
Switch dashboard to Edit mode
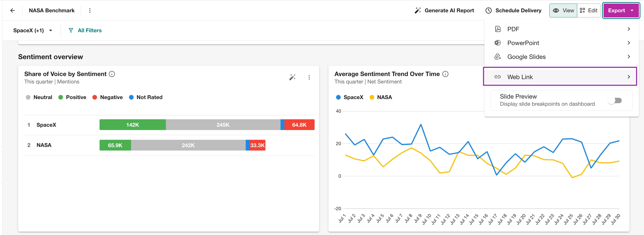point(589,10)
